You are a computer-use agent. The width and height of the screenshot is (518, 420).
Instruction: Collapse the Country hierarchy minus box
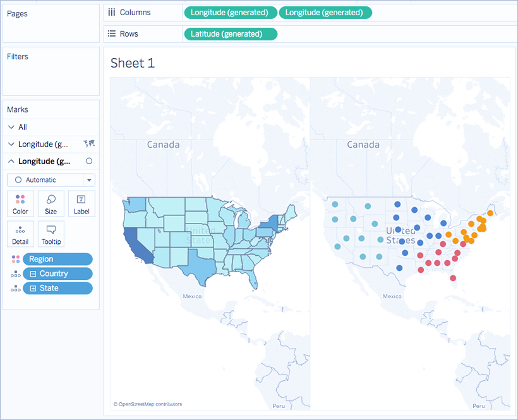(33, 274)
